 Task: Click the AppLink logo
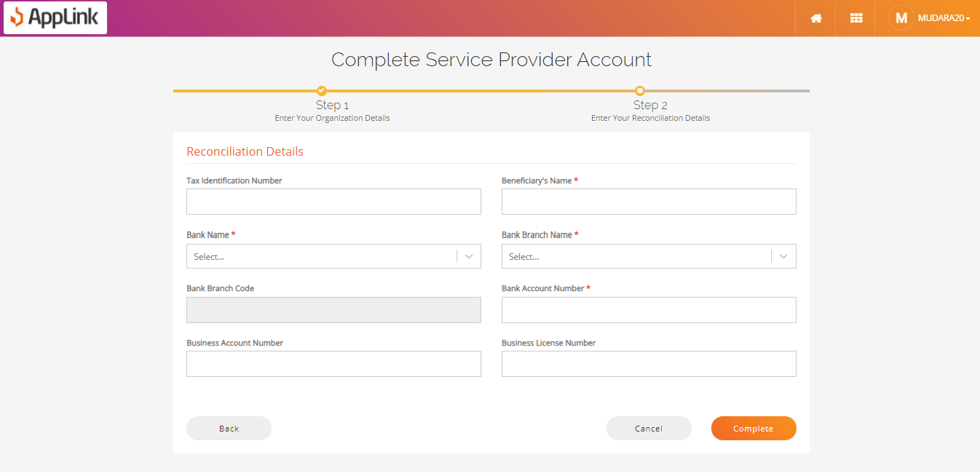55,18
